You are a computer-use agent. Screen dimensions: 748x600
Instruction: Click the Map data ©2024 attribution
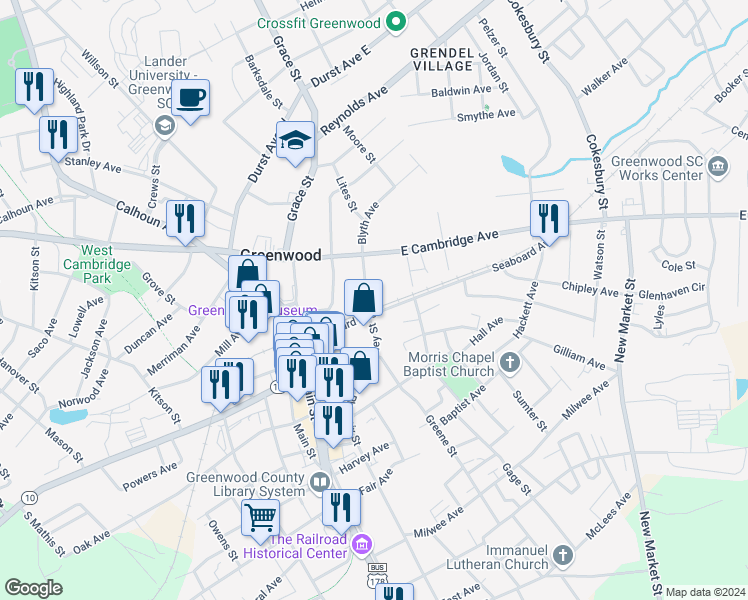click(705, 593)
